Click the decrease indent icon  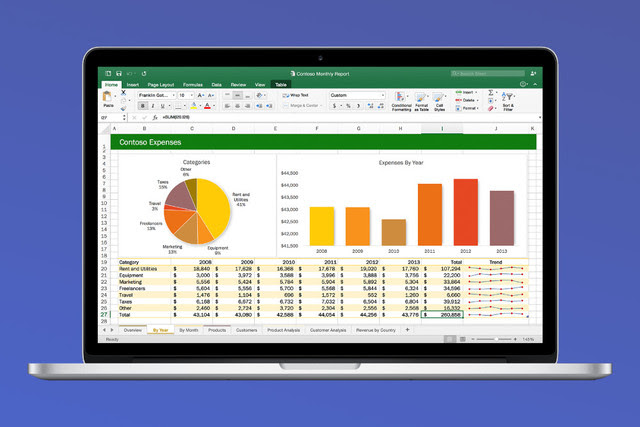click(x=259, y=106)
